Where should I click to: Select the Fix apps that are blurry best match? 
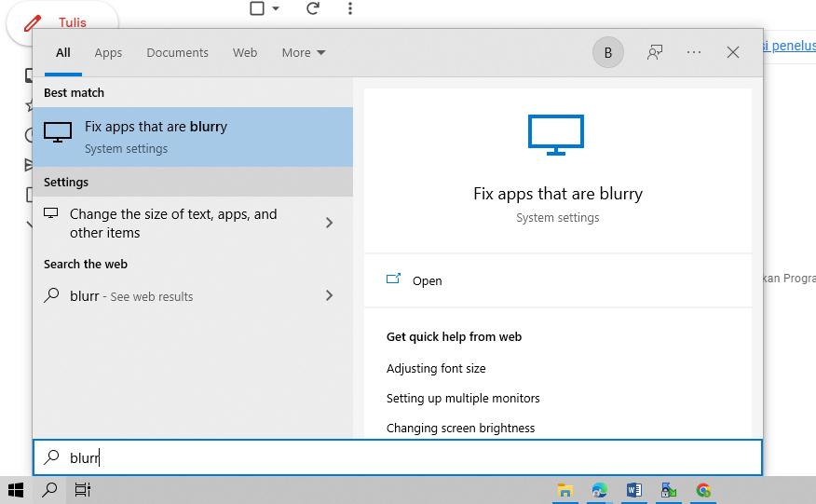(193, 137)
